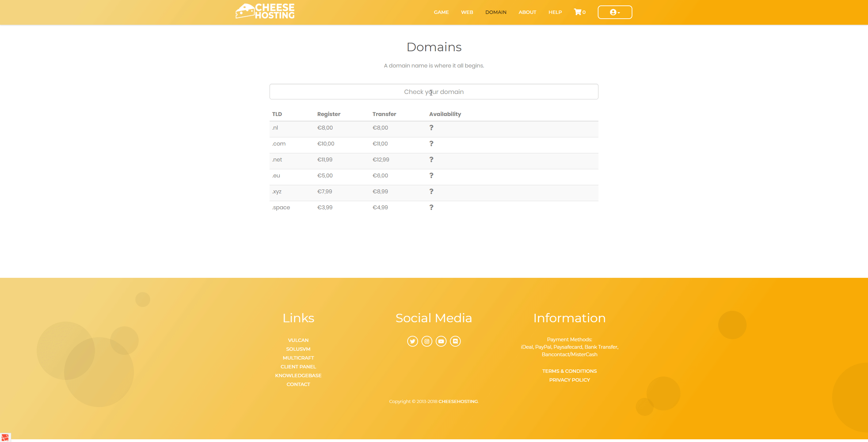This screenshot has width=868, height=442.
Task: Visit the CLIENT PANEL link
Action: tap(298, 367)
